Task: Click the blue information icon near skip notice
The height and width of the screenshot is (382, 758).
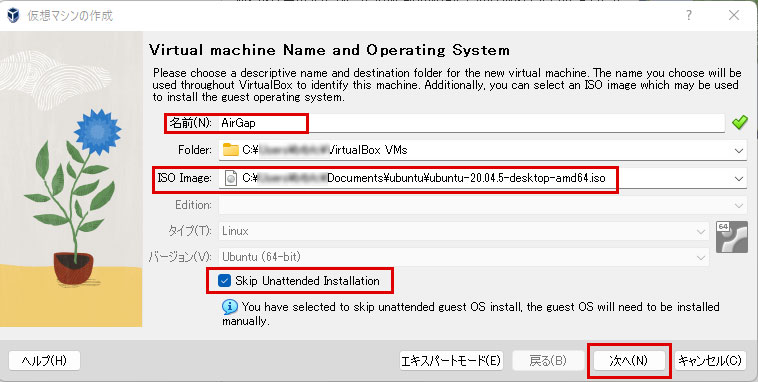Action: coord(230,307)
